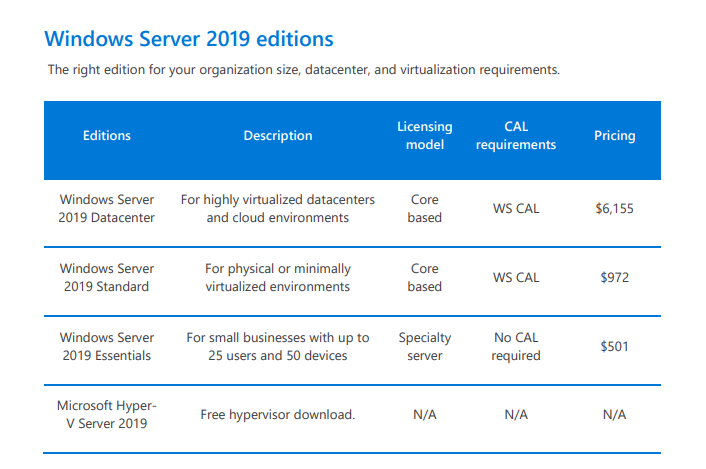The height and width of the screenshot is (469, 706).
Task: Select the 'Licensing model' column header
Action: click(x=425, y=135)
